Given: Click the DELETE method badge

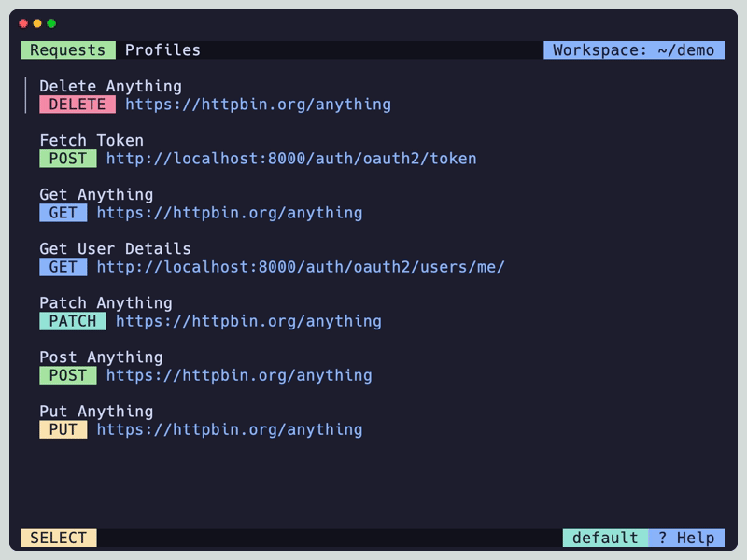Looking at the screenshot, I should point(78,105).
